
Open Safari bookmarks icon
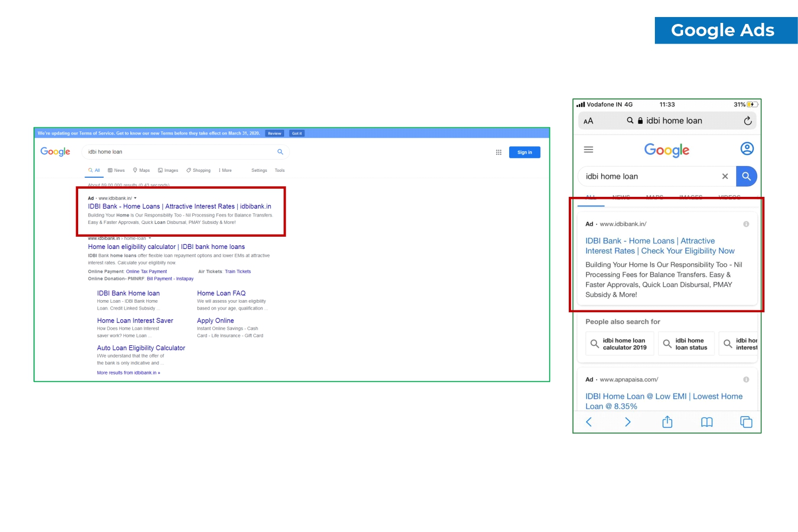pos(706,422)
